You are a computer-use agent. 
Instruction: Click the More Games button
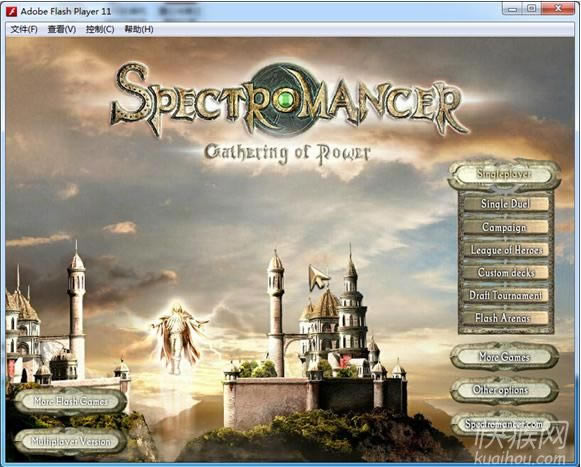tap(504, 357)
